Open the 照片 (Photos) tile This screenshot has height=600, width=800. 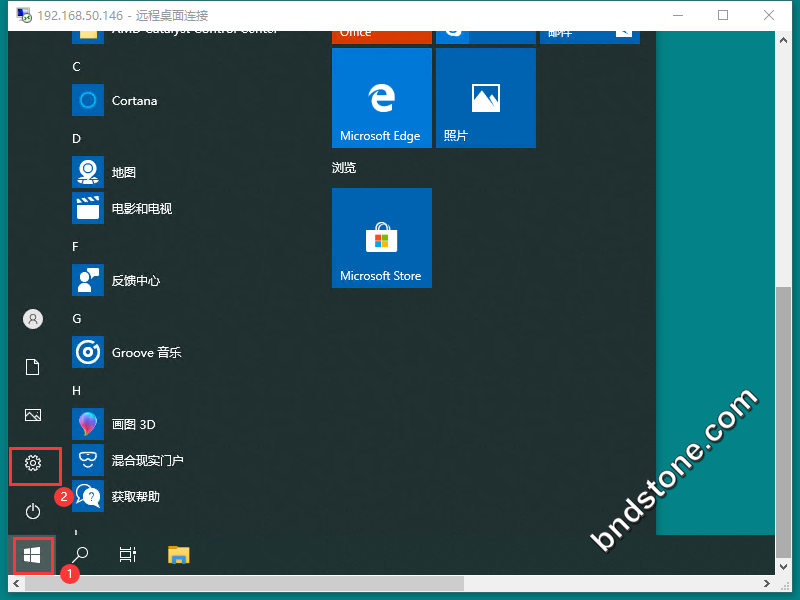point(485,98)
